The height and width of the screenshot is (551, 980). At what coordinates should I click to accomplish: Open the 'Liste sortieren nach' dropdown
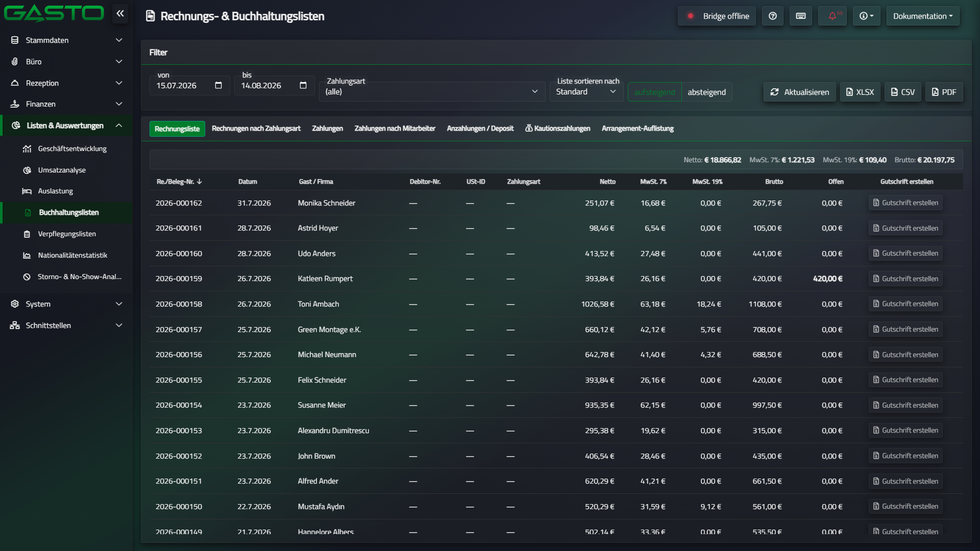[586, 92]
